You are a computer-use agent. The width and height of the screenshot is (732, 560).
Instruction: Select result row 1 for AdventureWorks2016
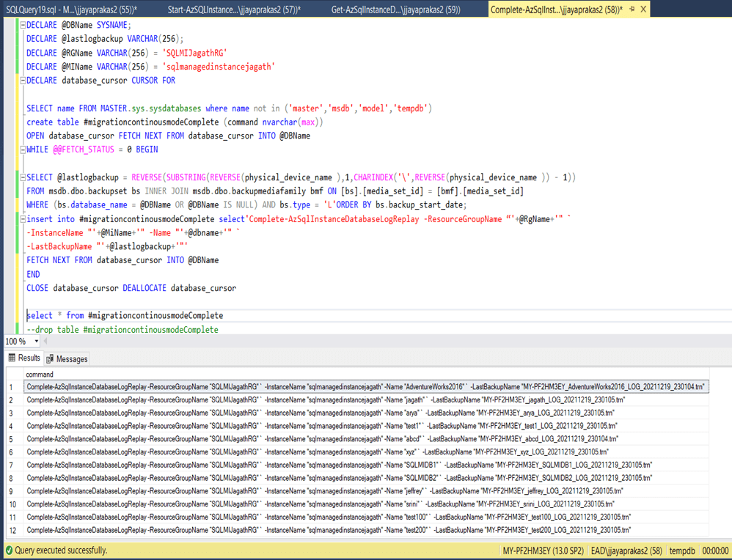365,387
